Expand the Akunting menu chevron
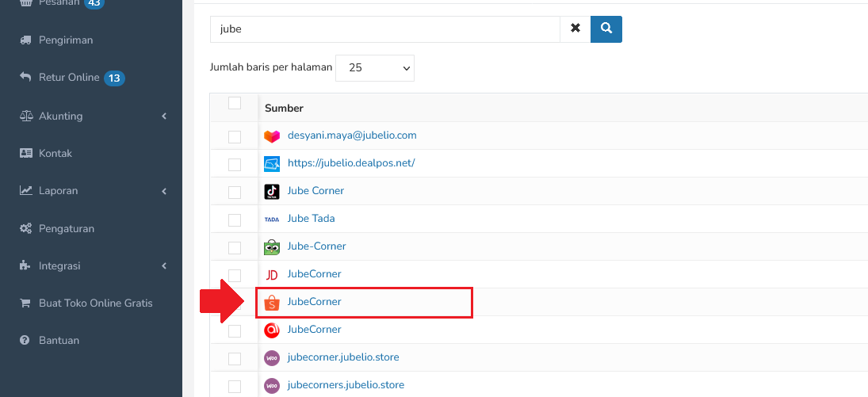The height and width of the screenshot is (397, 868). click(x=164, y=116)
